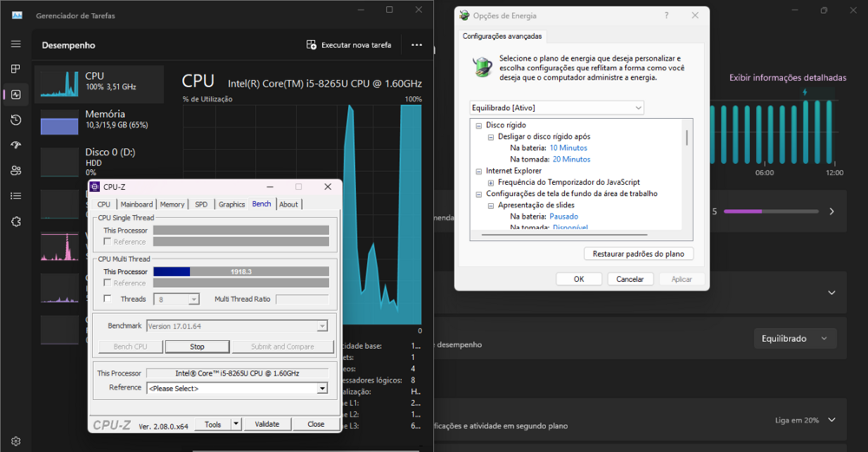Click the Stop benchmark button
868x452 pixels.
[197, 346]
